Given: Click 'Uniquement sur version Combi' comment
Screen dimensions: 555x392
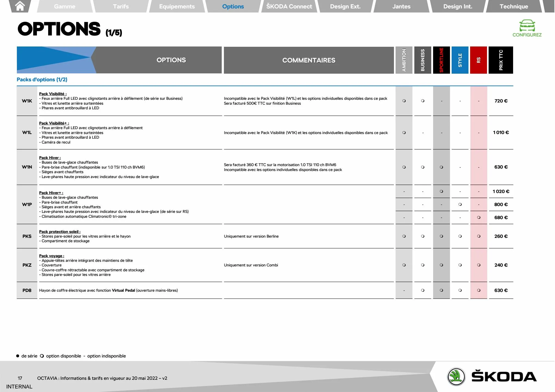Looking at the screenshot, I should pyautogui.click(x=251, y=265).
